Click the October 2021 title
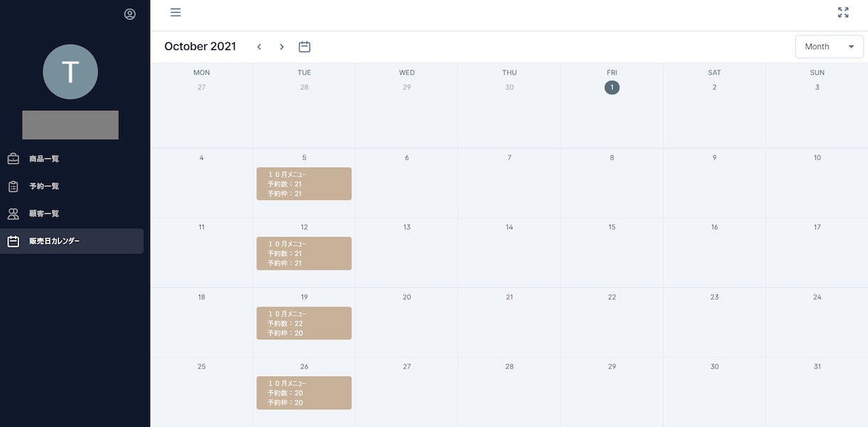Screen dimensions: 868x427 200,47
